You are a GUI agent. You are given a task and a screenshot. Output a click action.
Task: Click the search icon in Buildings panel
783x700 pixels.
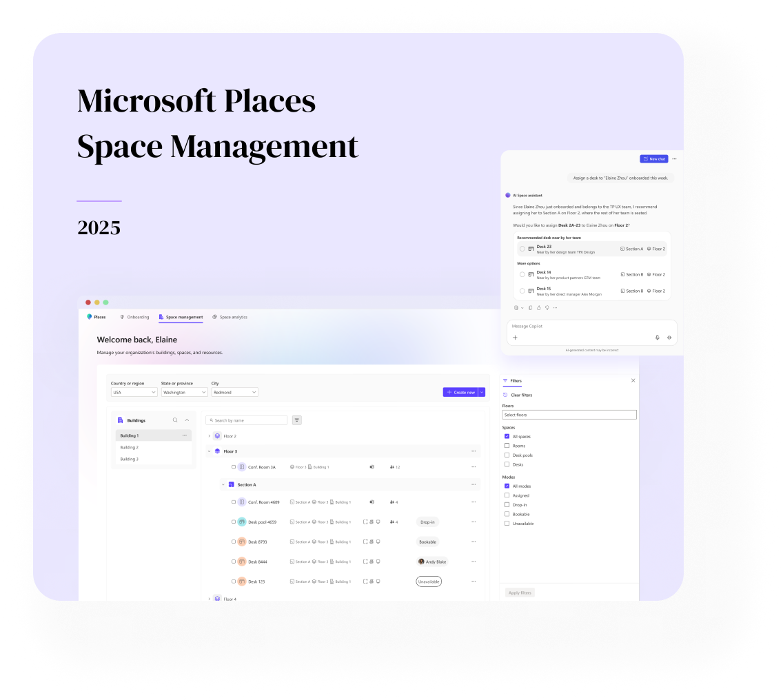point(175,420)
